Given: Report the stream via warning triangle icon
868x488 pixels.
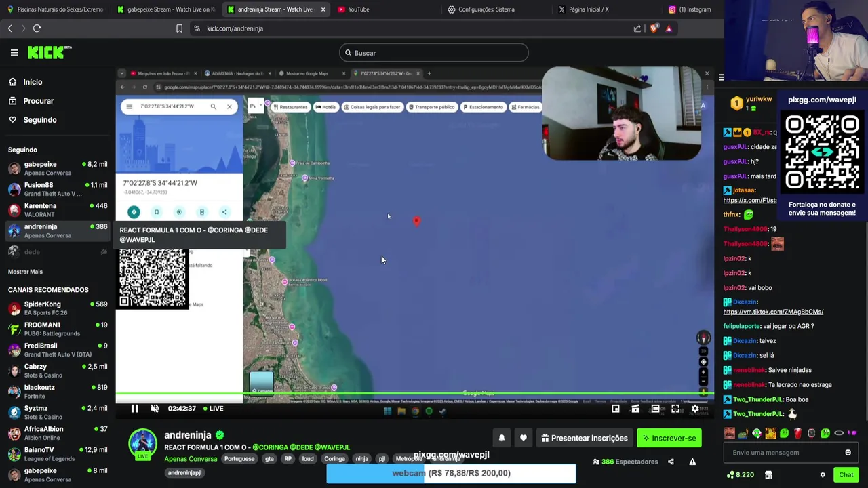Looking at the screenshot, I should pyautogui.click(x=692, y=462).
